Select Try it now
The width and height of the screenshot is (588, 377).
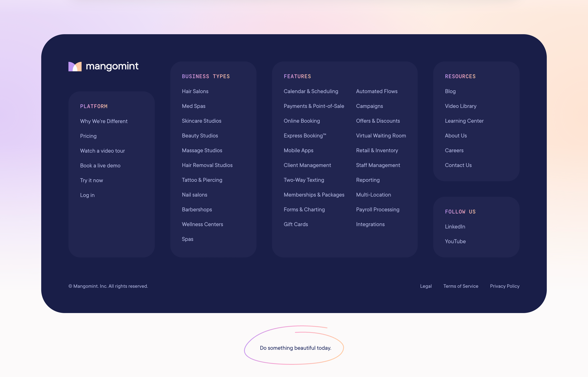pos(92,180)
